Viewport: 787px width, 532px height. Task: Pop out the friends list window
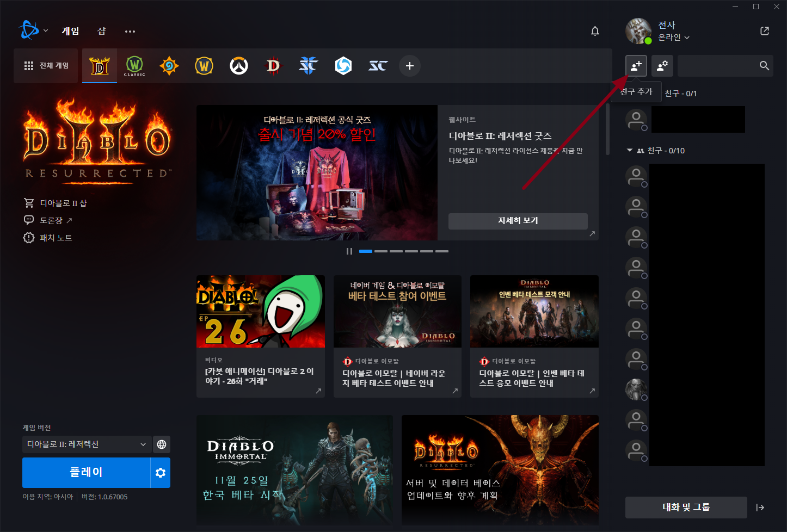tap(765, 31)
